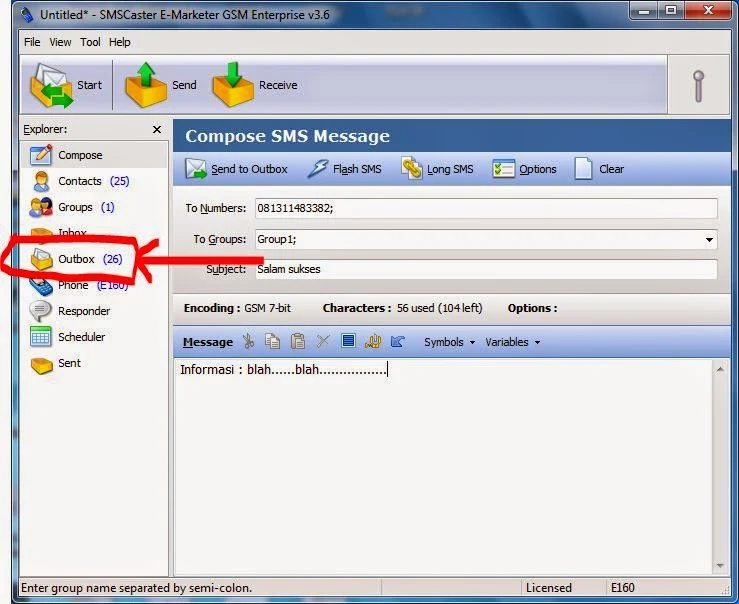The image size is (739, 604).
Task: Click the Copy icon in Message bar
Action: point(272,341)
